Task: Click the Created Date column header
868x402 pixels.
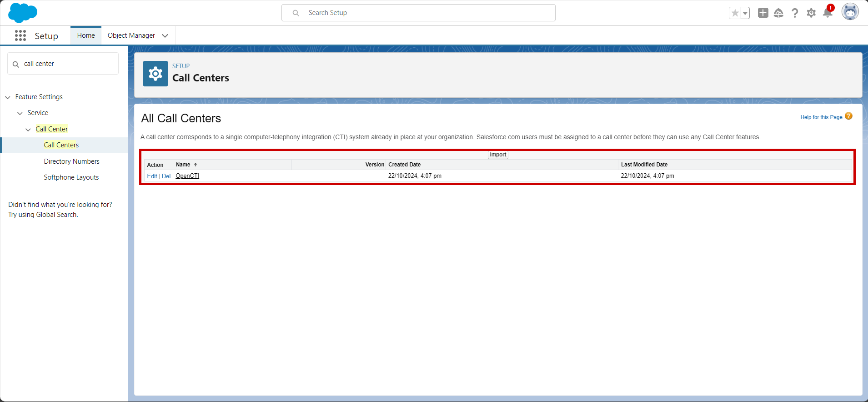Action: point(405,165)
